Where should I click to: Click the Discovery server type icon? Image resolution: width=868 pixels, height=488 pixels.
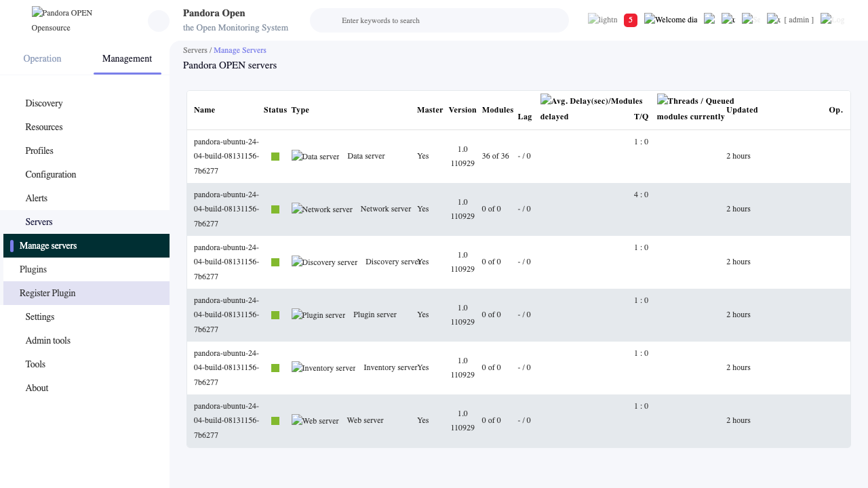coord(325,262)
